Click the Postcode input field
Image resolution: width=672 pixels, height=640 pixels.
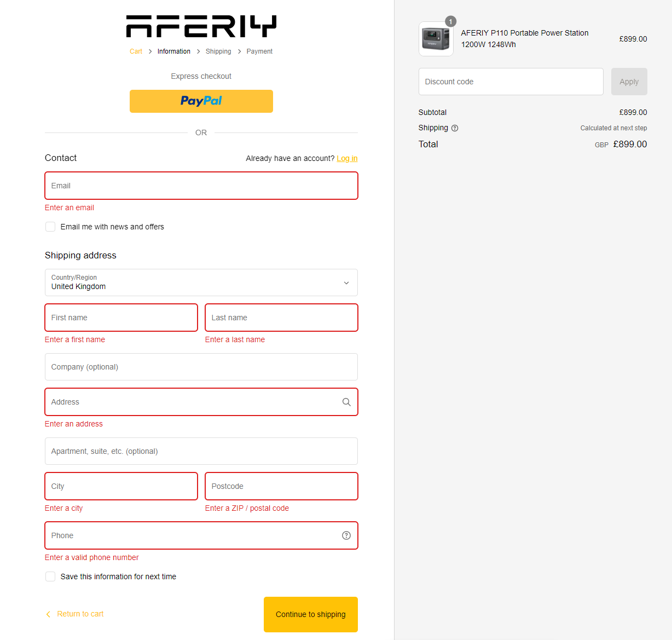(x=281, y=486)
